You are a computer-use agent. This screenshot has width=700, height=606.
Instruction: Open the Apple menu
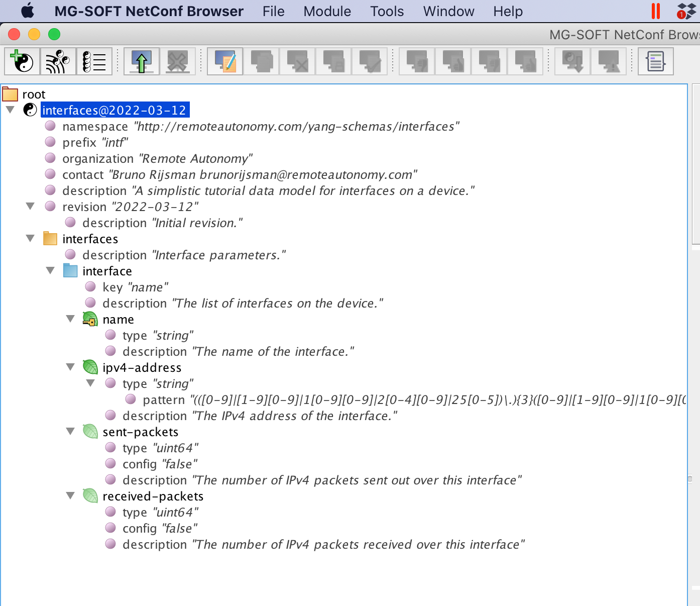click(x=28, y=11)
